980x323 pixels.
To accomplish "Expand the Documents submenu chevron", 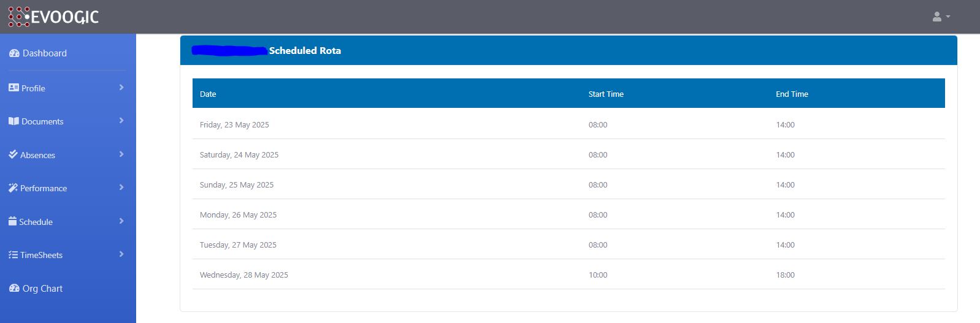I will [x=121, y=121].
